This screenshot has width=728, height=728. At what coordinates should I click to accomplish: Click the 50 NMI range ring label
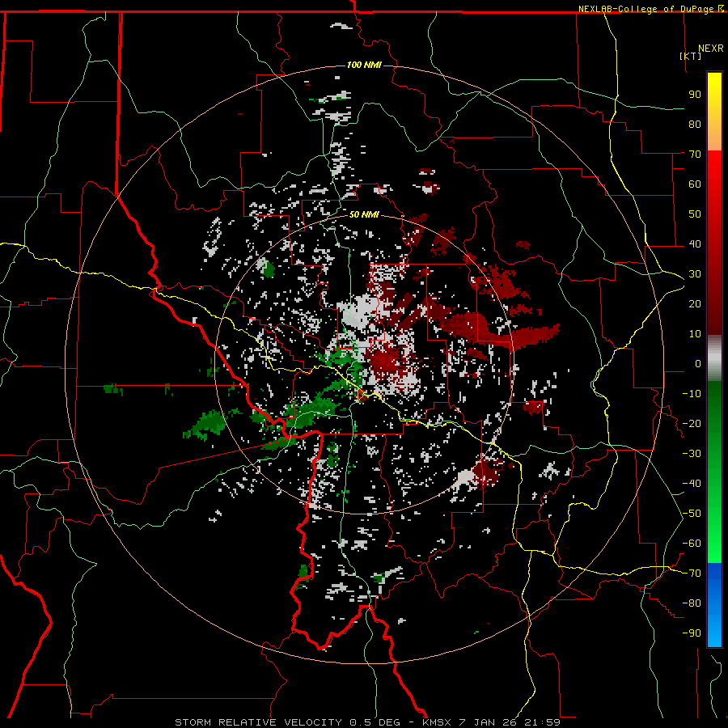coord(364,214)
